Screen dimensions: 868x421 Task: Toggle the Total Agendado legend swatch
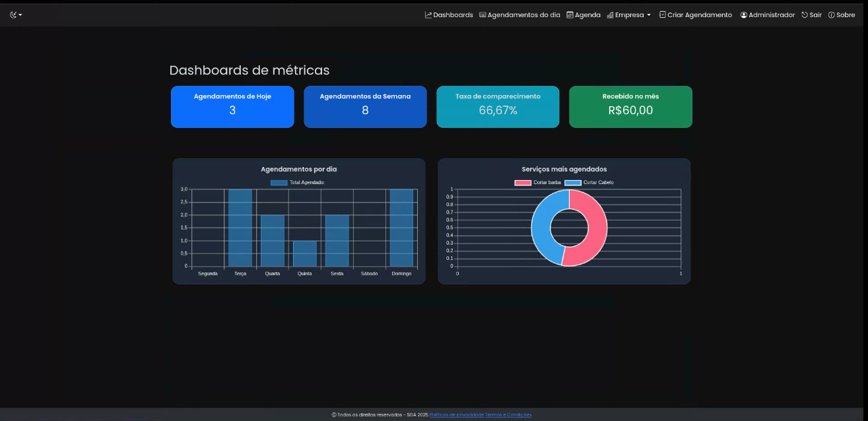coord(279,182)
